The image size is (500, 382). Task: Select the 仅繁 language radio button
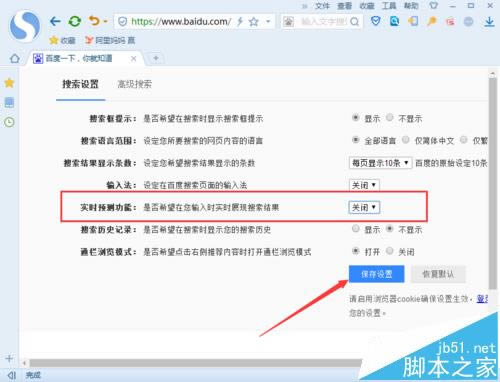point(464,140)
